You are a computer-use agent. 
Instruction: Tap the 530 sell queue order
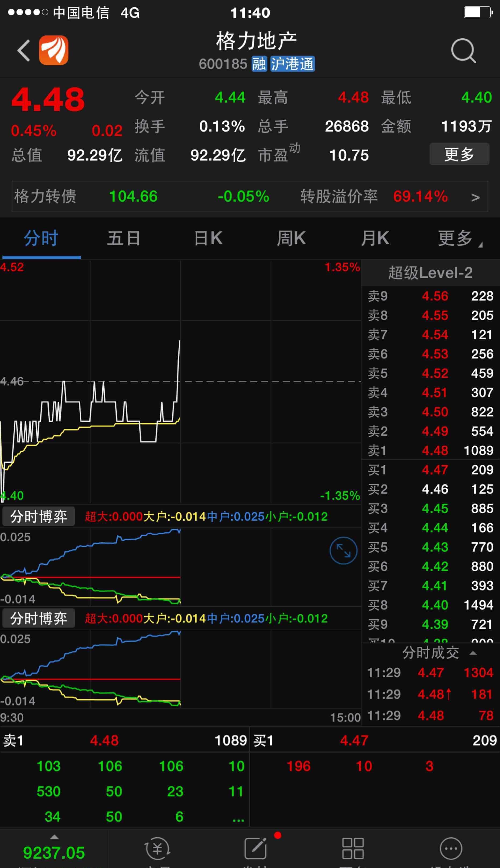pos(48,792)
